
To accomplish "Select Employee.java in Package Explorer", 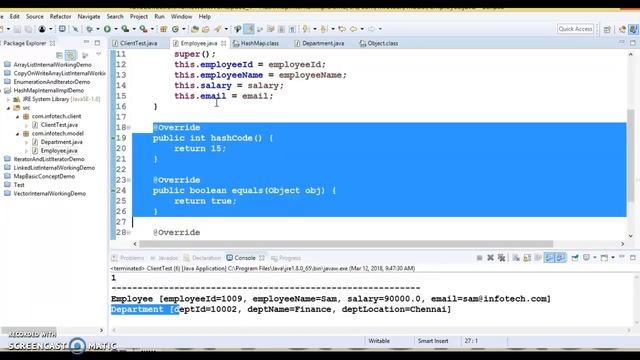I will coord(59,151).
